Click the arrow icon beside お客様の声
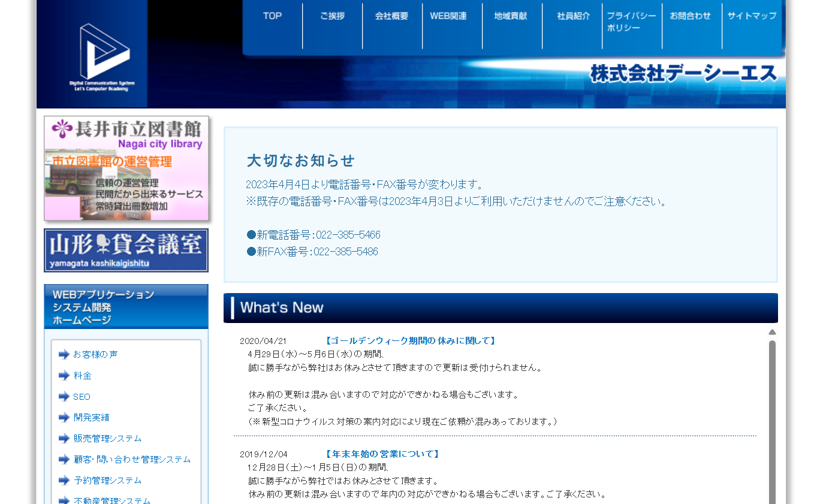 [64, 354]
